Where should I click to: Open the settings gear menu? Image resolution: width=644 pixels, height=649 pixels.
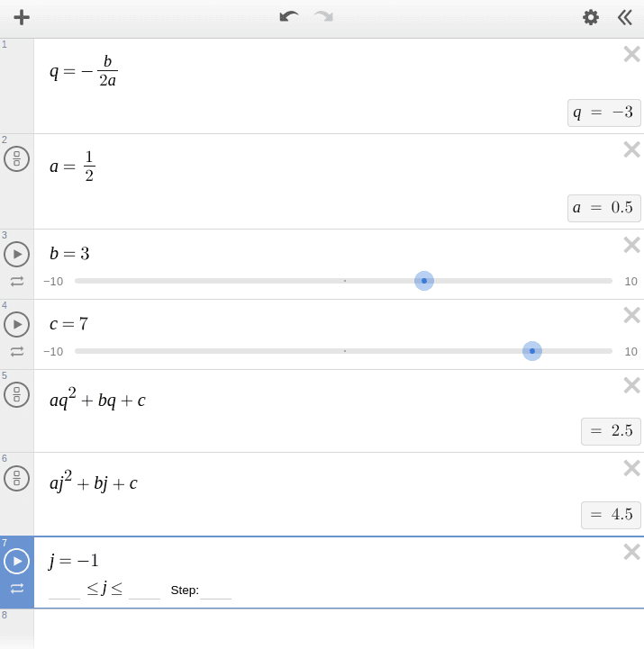[x=591, y=17]
